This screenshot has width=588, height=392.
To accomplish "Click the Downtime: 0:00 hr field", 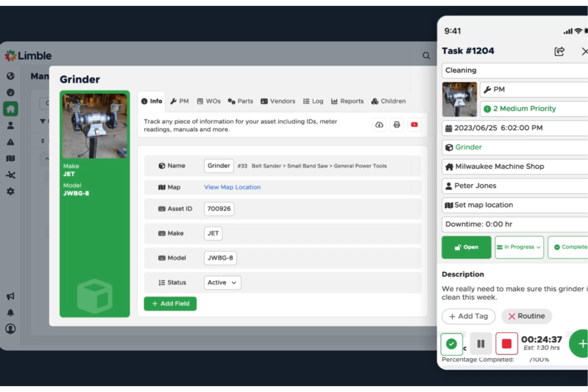I will (515, 224).
